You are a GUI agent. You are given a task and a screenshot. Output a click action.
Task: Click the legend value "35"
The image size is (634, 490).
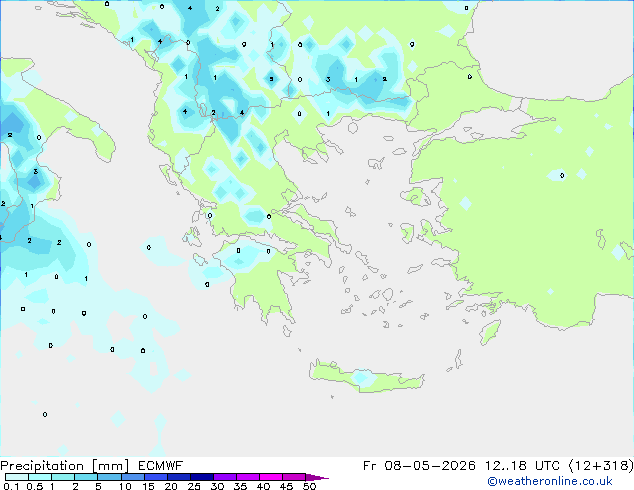[240, 486]
